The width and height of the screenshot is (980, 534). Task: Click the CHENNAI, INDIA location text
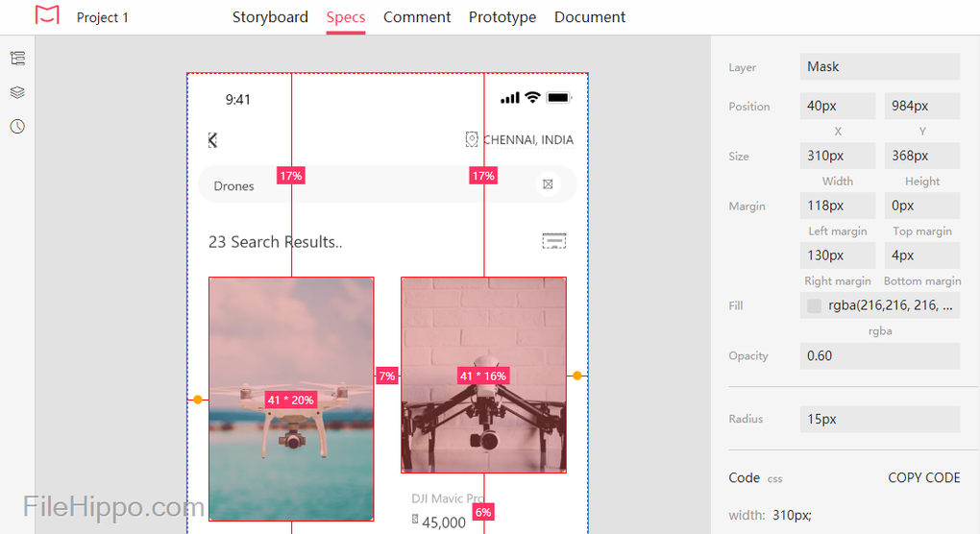pos(528,140)
